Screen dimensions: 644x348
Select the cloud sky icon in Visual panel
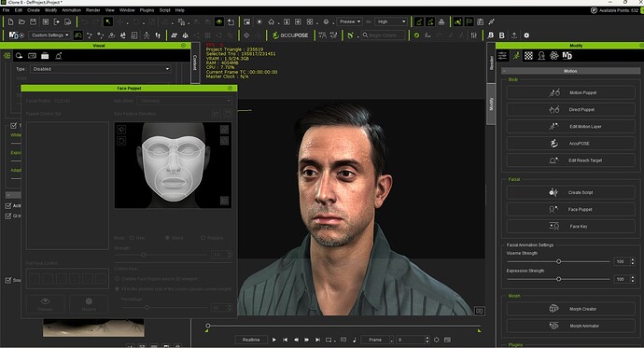pyautogui.click(x=20, y=55)
